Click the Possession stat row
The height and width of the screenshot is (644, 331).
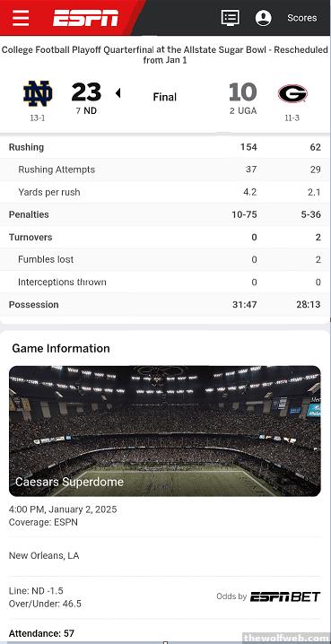click(x=165, y=304)
